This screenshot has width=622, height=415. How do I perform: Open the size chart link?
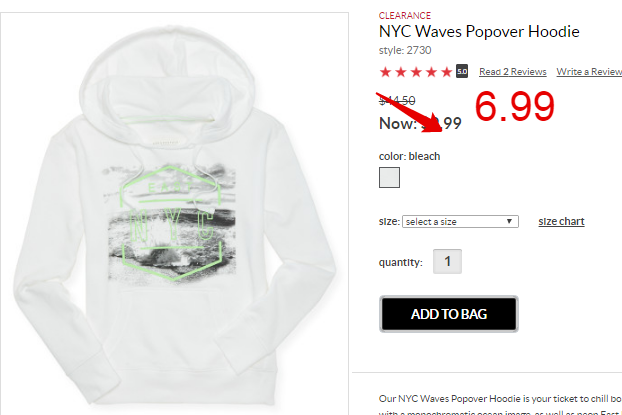coord(561,221)
